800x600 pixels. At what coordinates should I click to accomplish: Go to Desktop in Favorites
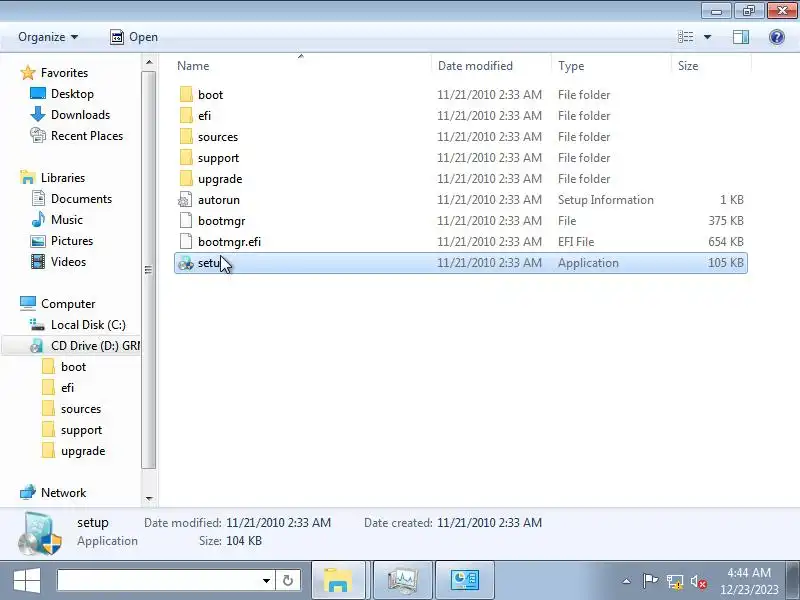coord(62,94)
